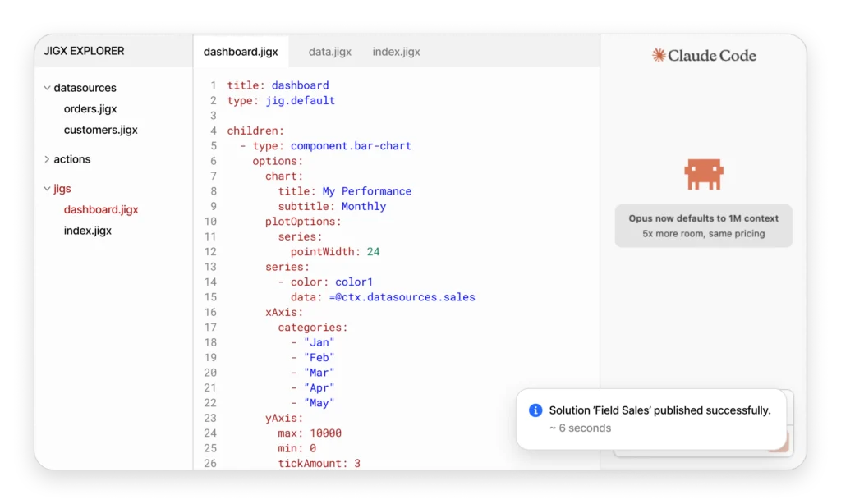Click the 'Opus now defaults to 1M context' banner
841x504 pixels.
703,226
